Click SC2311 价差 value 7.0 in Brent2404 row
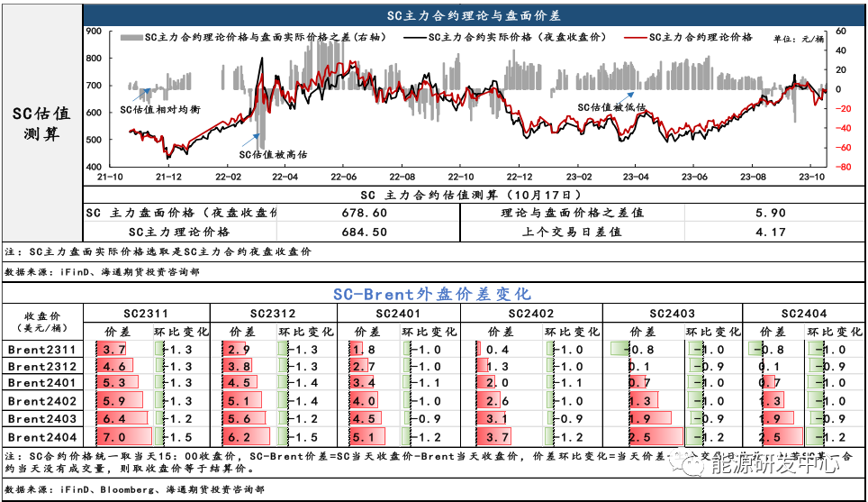Screen dimensions: 868x502 [x=114, y=437]
